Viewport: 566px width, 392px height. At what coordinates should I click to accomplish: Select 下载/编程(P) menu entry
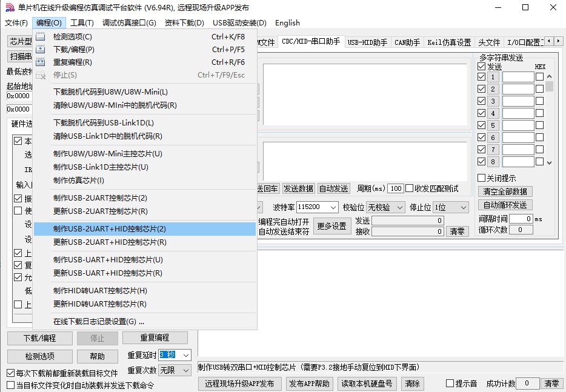pyautogui.click(x=145, y=50)
